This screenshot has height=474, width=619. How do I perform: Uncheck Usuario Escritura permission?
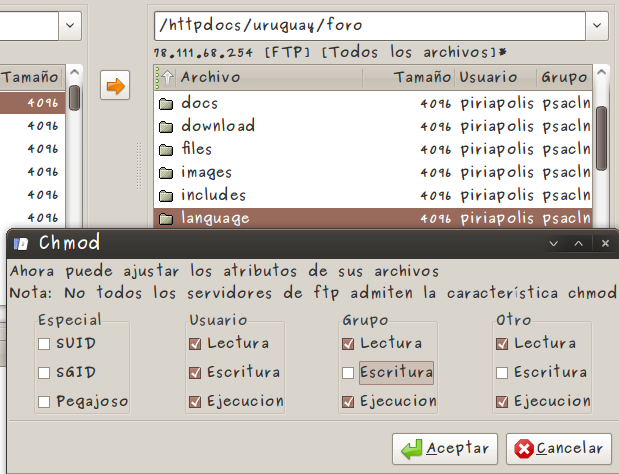coord(195,373)
